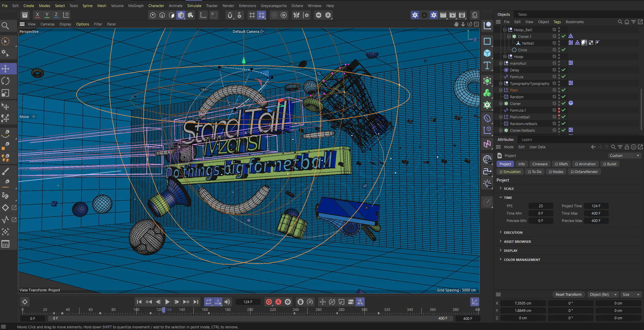Play the animation forwards
Screen dimensions: 644x330
(x=167, y=302)
